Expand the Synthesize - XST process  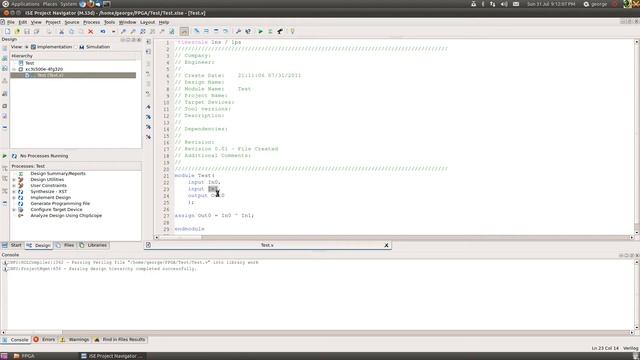click(x=14, y=191)
